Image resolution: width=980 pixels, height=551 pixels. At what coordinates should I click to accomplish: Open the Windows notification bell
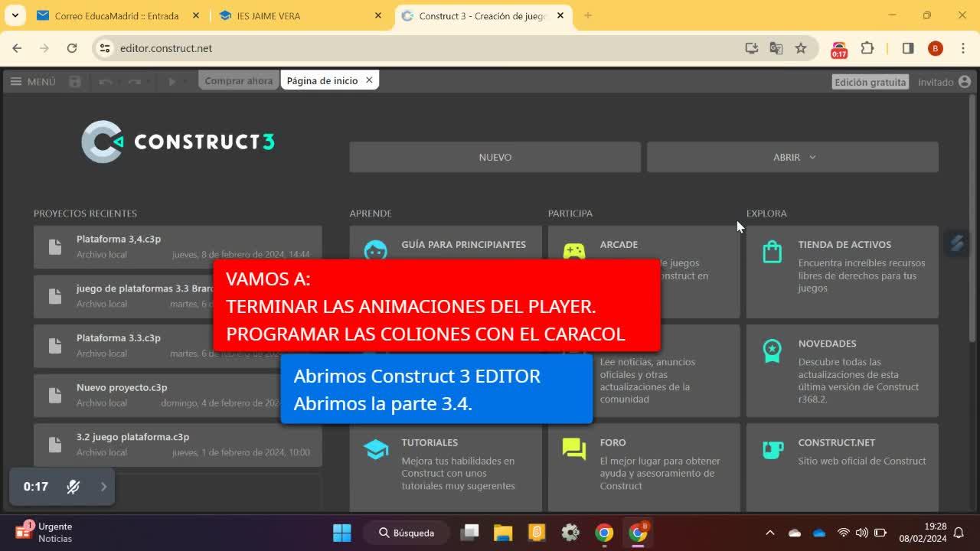959,533
